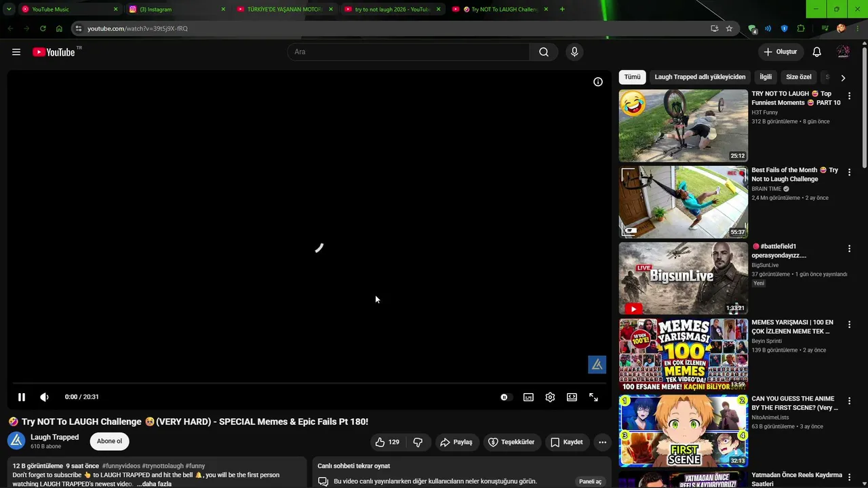868x488 pixels.
Task: Show more filter chips with right arrow
Action: [843, 78]
